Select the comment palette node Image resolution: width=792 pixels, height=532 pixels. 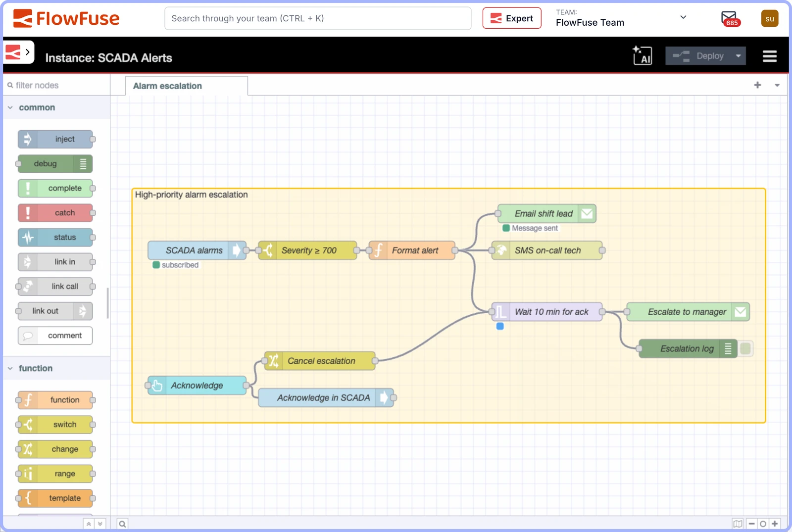coord(55,336)
